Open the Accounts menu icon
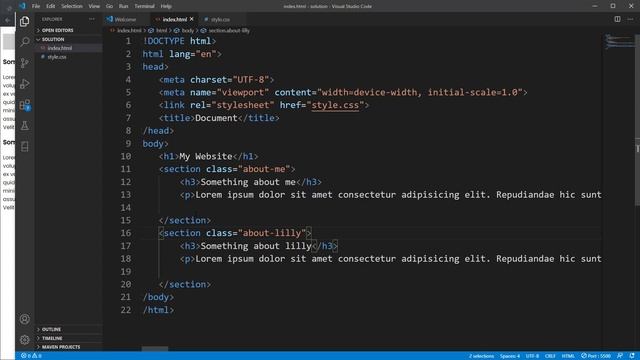The width and height of the screenshot is (640, 360). (24, 319)
